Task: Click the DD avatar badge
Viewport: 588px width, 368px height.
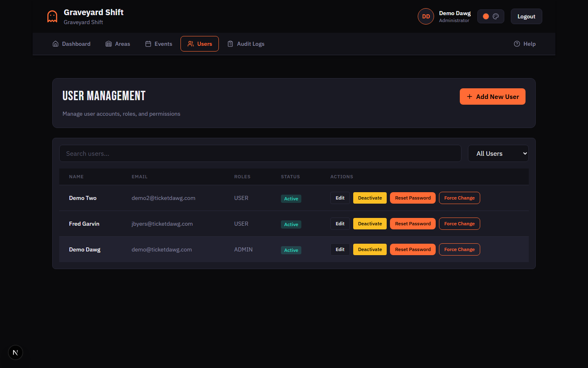Action: coord(425,16)
